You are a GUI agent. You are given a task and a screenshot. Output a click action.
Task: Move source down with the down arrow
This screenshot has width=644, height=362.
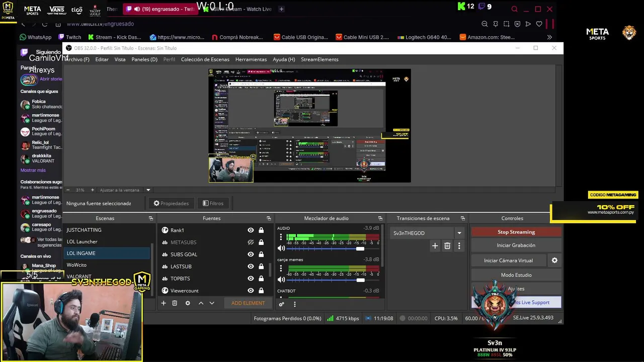pos(212,303)
